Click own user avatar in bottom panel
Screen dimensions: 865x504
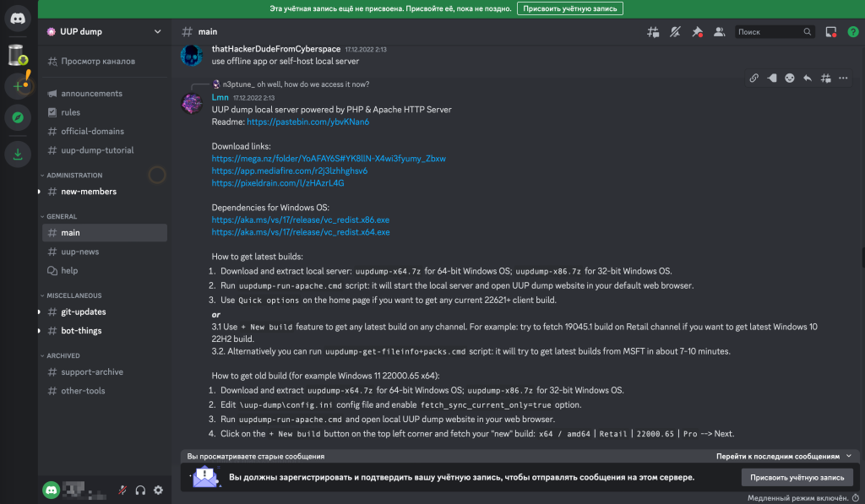pyautogui.click(x=52, y=490)
